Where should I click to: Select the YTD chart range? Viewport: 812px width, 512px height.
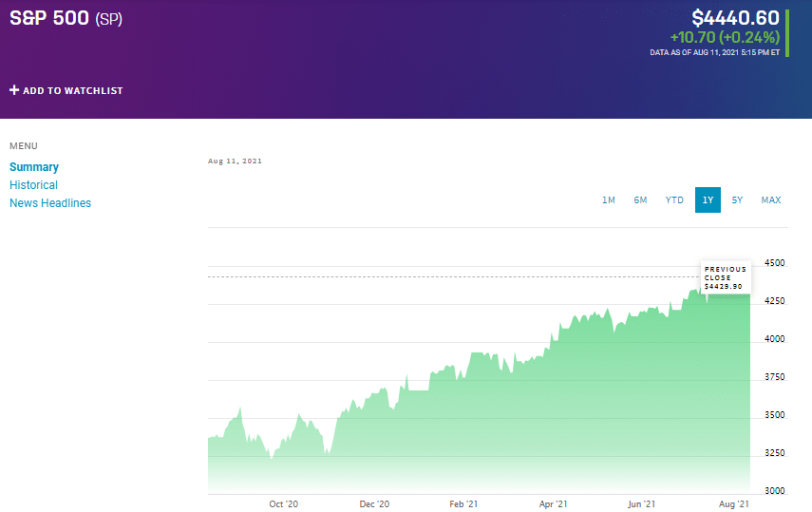click(674, 200)
